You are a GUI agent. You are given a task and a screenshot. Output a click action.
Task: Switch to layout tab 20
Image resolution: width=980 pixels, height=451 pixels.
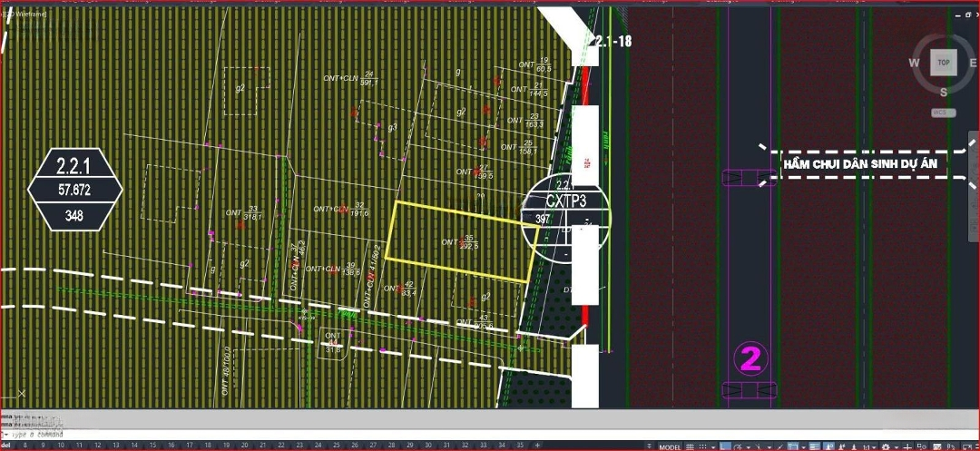pyautogui.click(x=242, y=446)
